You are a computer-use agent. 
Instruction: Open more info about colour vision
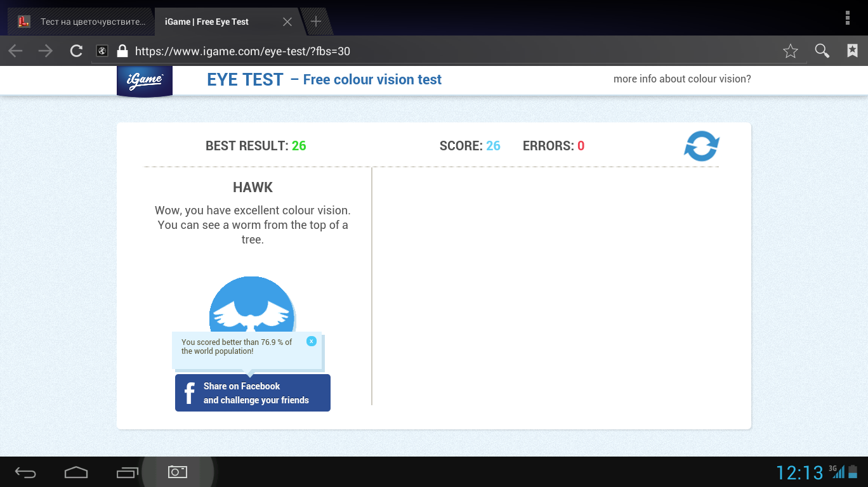682,79
